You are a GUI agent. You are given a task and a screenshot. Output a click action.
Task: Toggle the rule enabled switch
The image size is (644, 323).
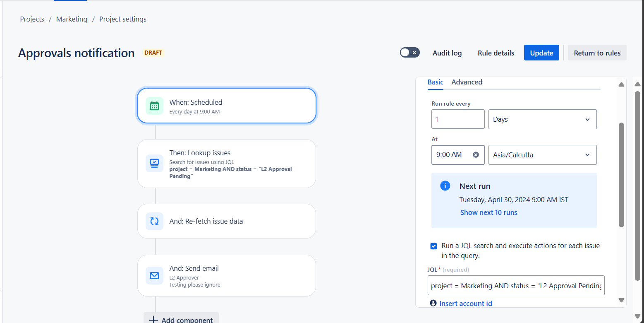[409, 53]
